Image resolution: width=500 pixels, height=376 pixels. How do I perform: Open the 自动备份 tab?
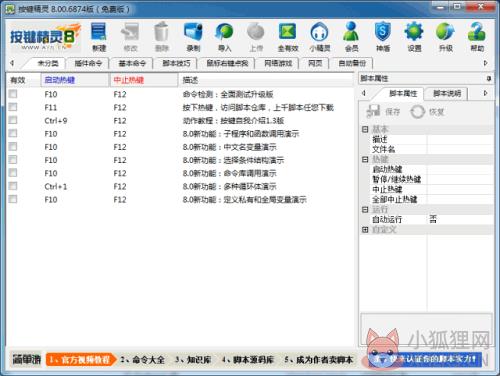click(352, 63)
